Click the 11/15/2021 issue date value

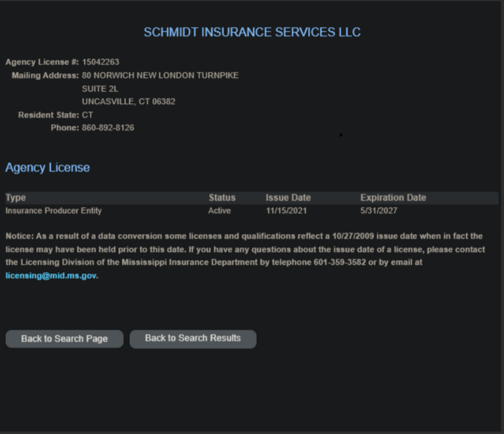pos(286,210)
